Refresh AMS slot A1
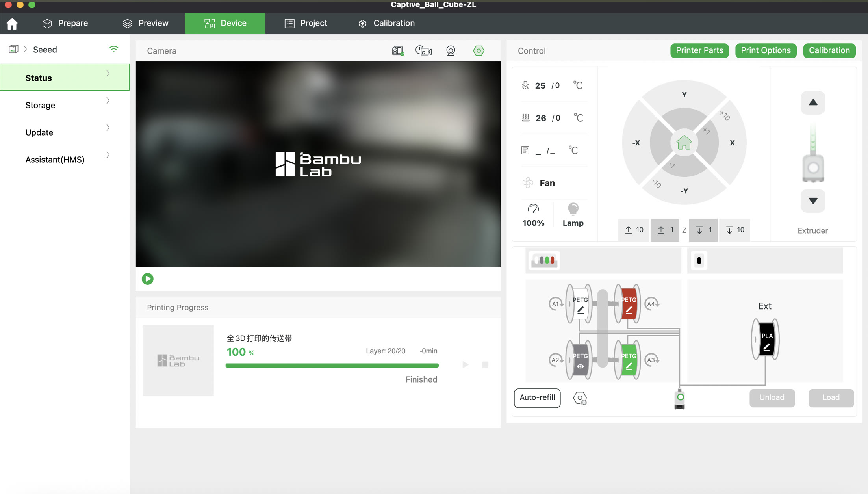 coord(556,304)
